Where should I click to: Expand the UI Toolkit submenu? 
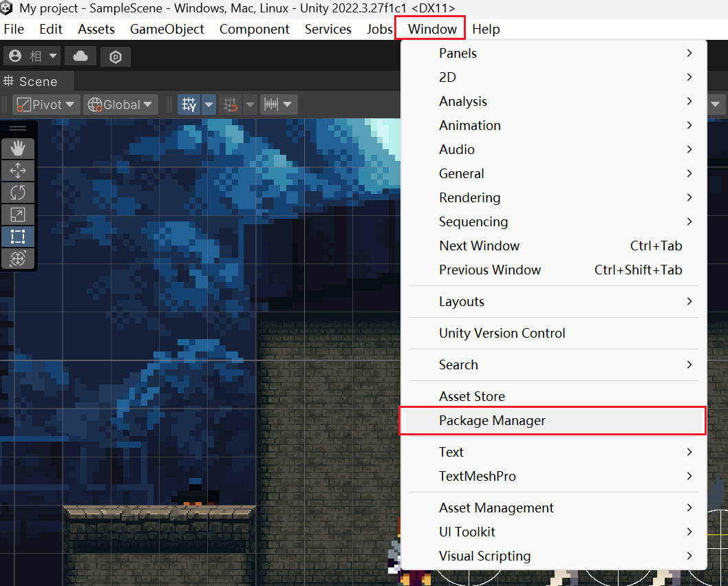pyautogui.click(x=553, y=532)
